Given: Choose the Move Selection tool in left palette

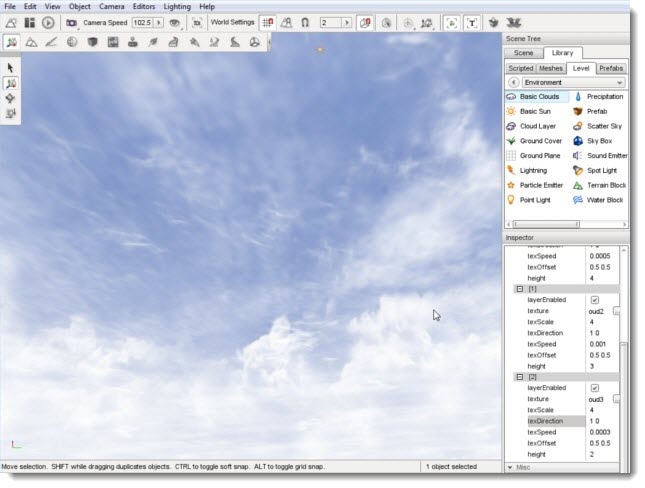Looking at the screenshot, I should tap(10, 83).
